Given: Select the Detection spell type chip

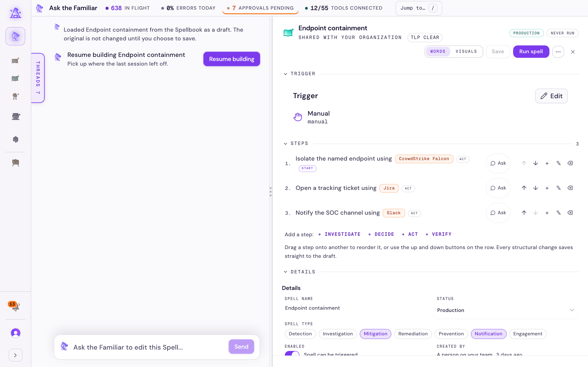Looking at the screenshot, I should coord(300,334).
